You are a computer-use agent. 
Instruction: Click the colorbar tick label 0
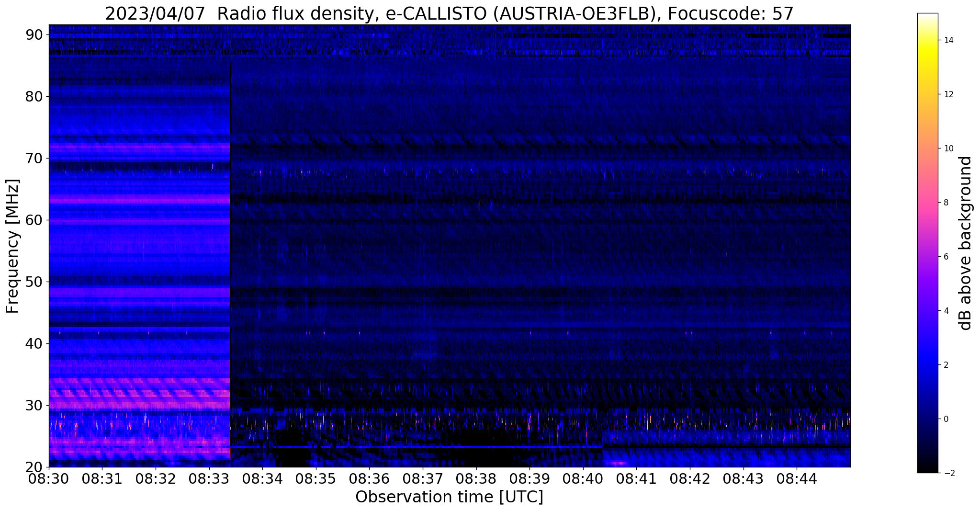click(946, 419)
